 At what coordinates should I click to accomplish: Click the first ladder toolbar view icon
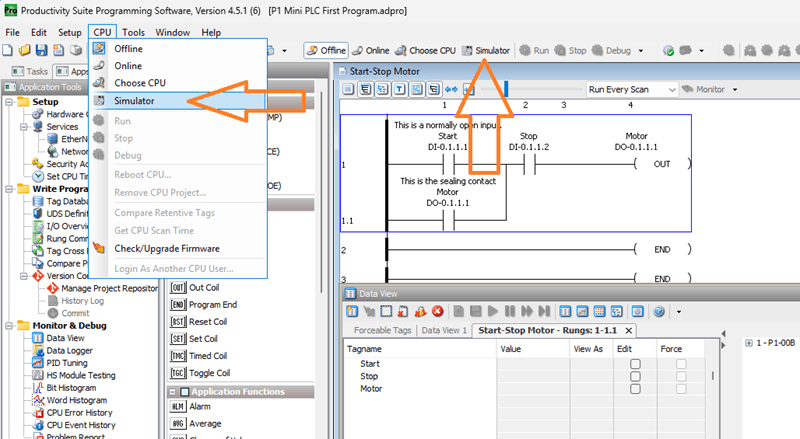click(348, 89)
